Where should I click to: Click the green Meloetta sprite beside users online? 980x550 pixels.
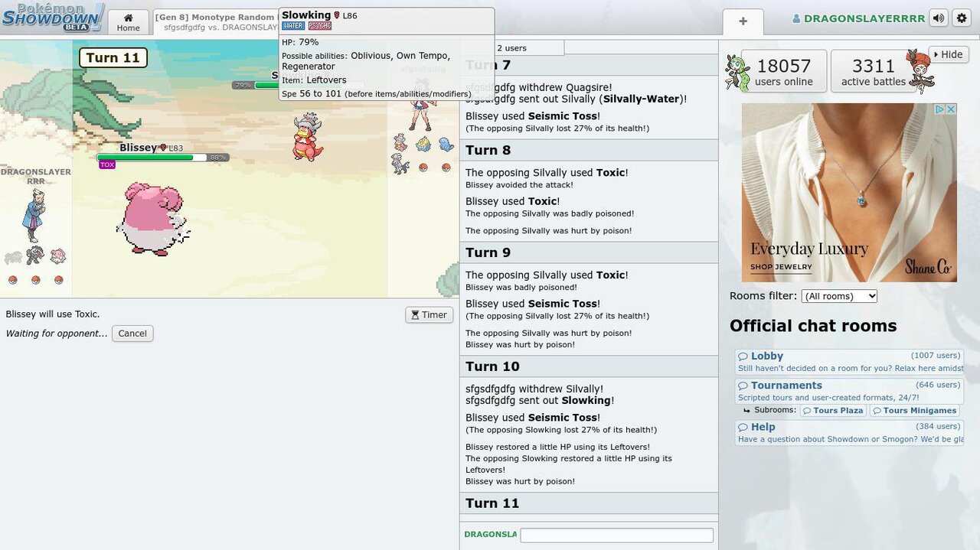[x=736, y=72]
